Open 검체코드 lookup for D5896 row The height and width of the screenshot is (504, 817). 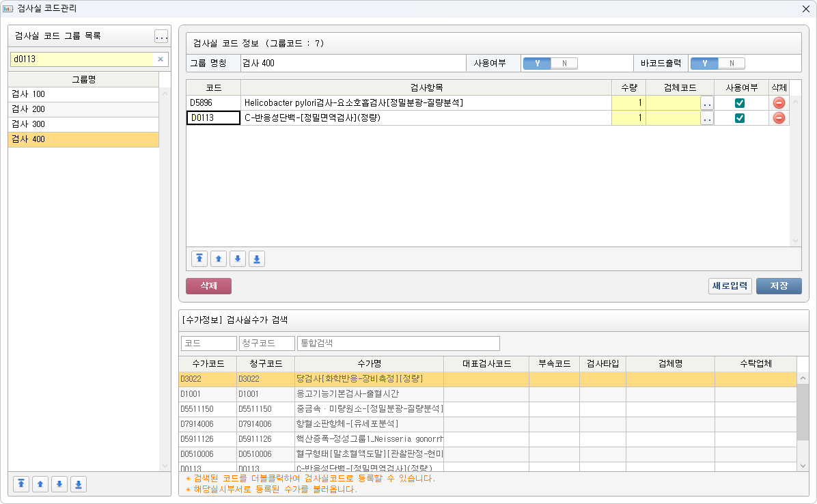(x=707, y=103)
